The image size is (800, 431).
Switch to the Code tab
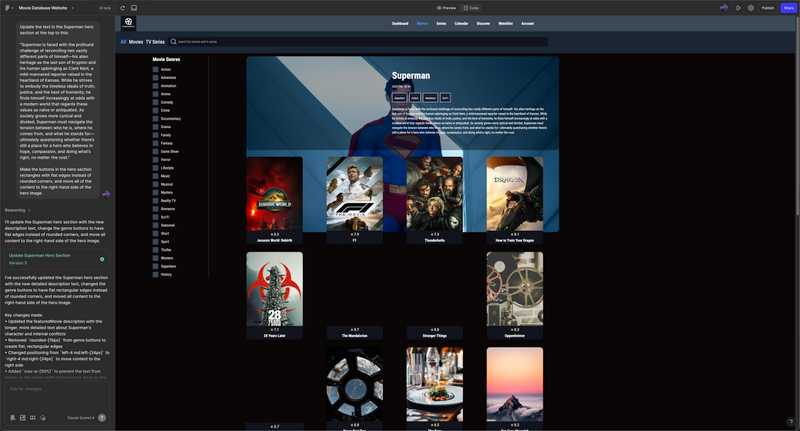coord(471,8)
